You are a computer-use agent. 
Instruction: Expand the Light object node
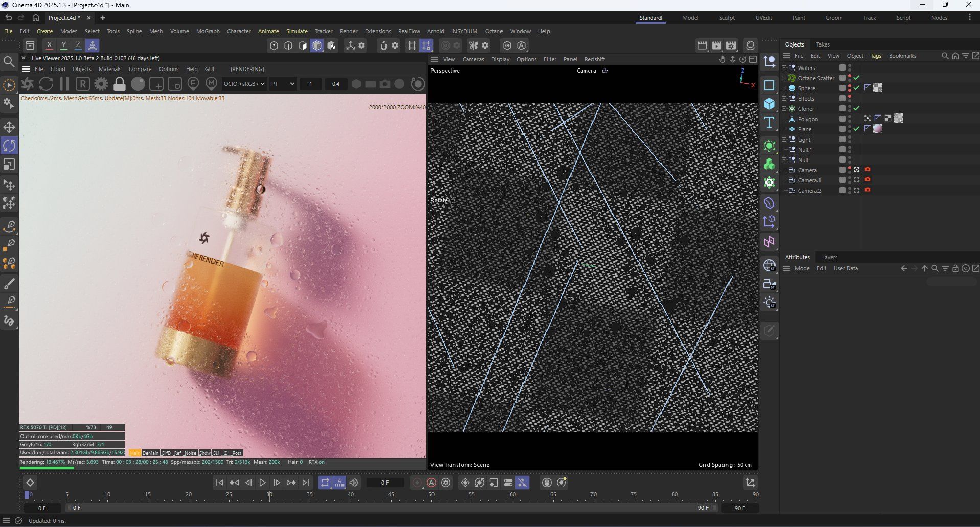pos(784,139)
